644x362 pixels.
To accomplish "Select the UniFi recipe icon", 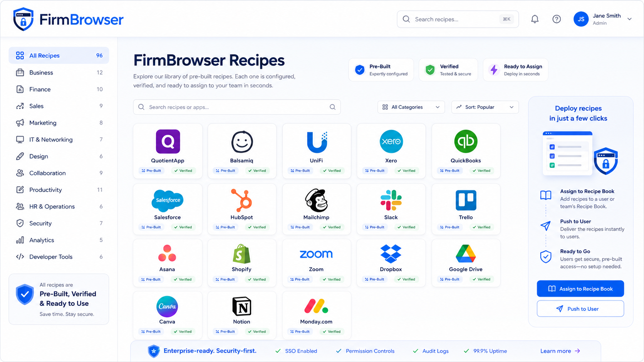I will pos(317,142).
